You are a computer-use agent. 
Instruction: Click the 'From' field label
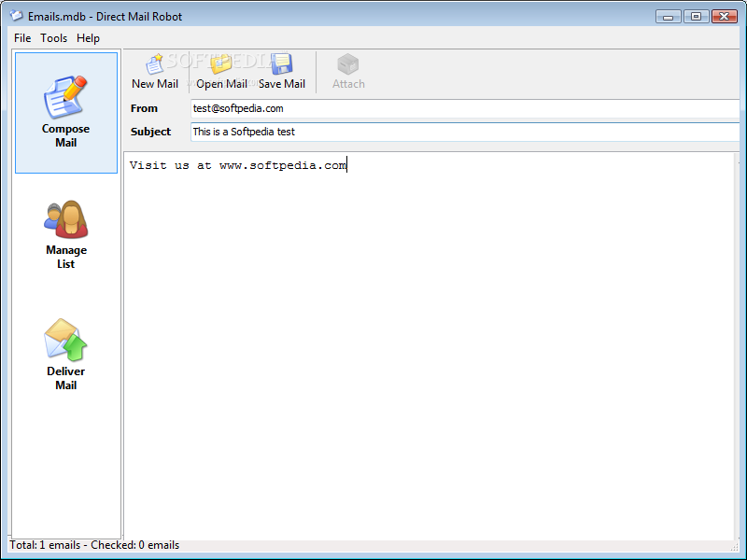(x=144, y=108)
